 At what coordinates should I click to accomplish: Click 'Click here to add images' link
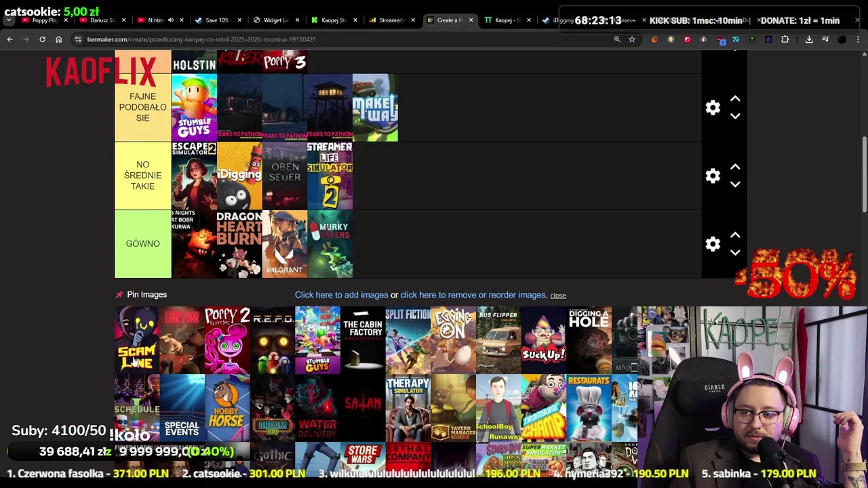point(341,295)
